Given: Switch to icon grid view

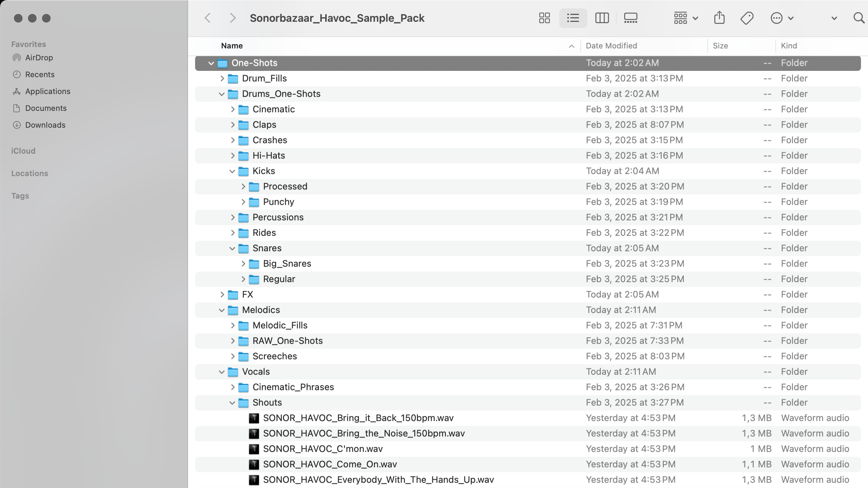Looking at the screenshot, I should click(544, 18).
